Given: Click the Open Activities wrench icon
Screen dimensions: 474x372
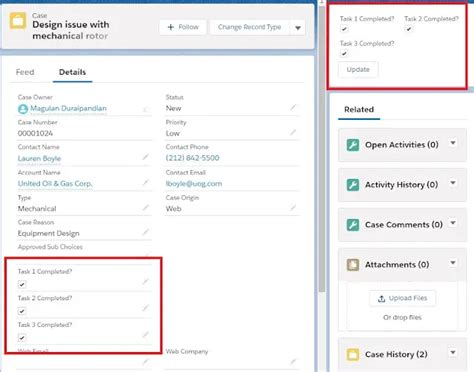Looking at the screenshot, I should coord(353,145).
